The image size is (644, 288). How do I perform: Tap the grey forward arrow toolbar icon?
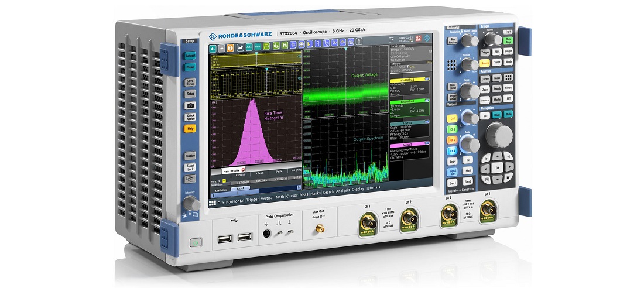[x=221, y=49]
